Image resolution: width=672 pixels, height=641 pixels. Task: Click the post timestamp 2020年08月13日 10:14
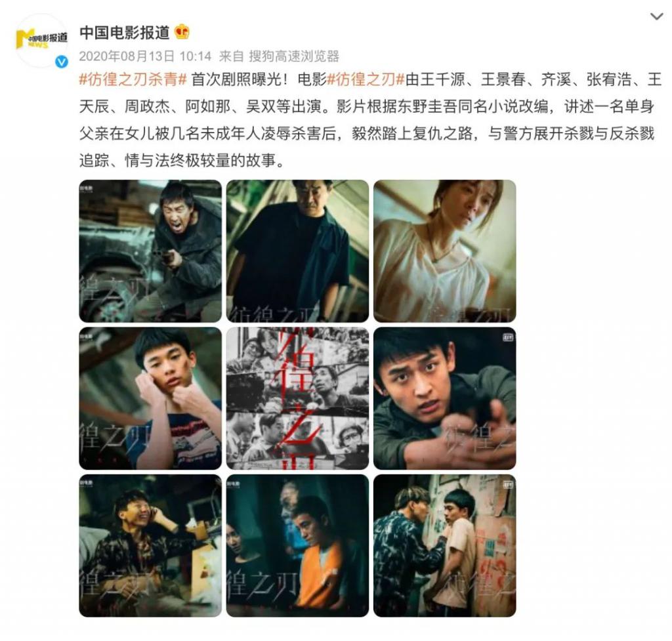[x=145, y=56]
